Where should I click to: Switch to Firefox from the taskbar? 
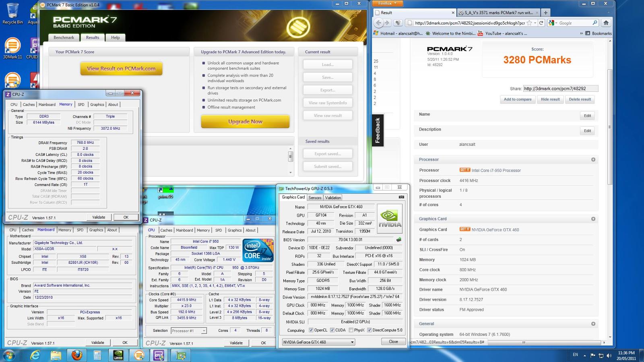(77, 355)
